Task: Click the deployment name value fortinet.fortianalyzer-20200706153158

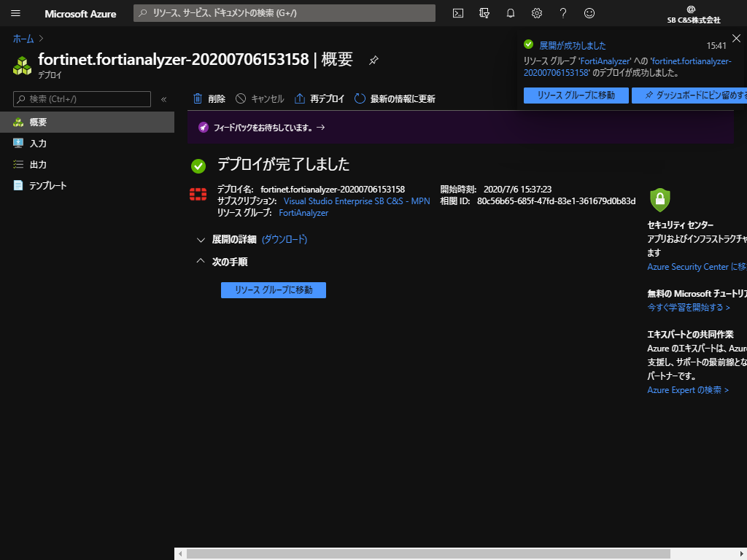Action: (333, 189)
